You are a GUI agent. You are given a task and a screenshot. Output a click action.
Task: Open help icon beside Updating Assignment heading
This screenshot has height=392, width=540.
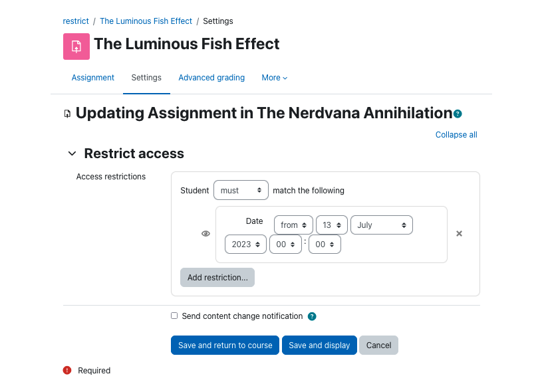(458, 114)
